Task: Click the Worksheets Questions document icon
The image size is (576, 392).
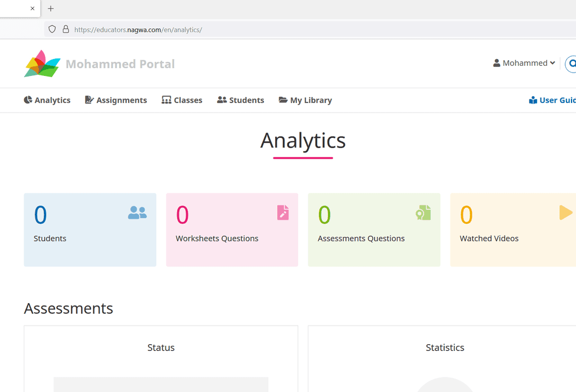Action: pyautogui.click(x=283, y=213)
